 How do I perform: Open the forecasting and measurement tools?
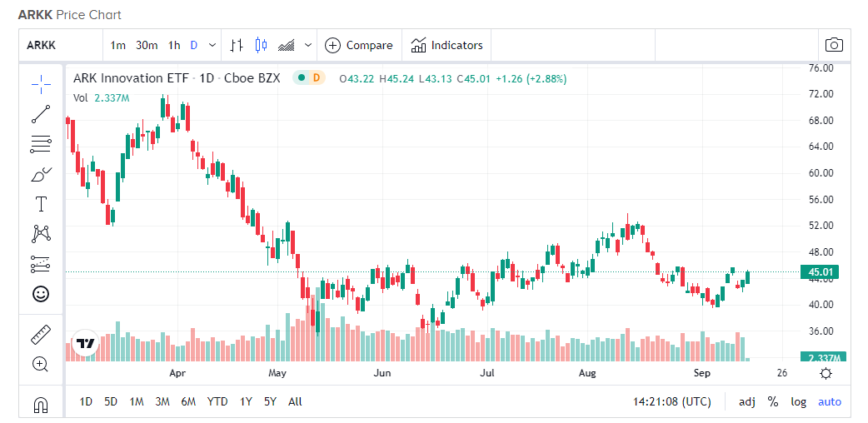(x=41, y=264)
